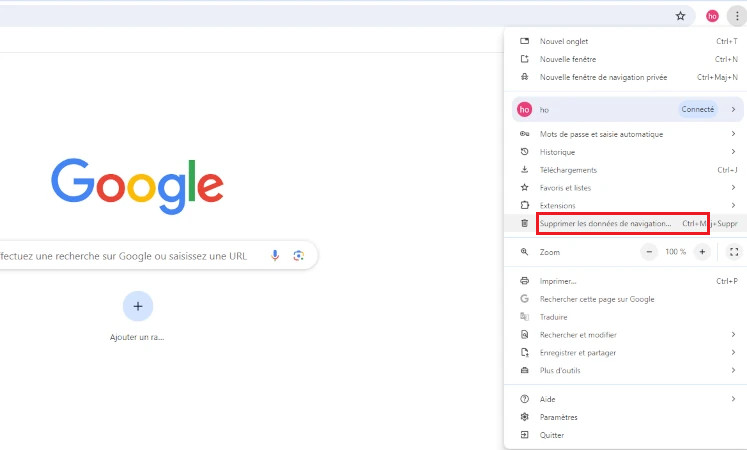Image resolution: width=747 pixels, height=450 pixels.
Task: Click the question mark icon beside Aide
Action: click(x=525, y=399)
